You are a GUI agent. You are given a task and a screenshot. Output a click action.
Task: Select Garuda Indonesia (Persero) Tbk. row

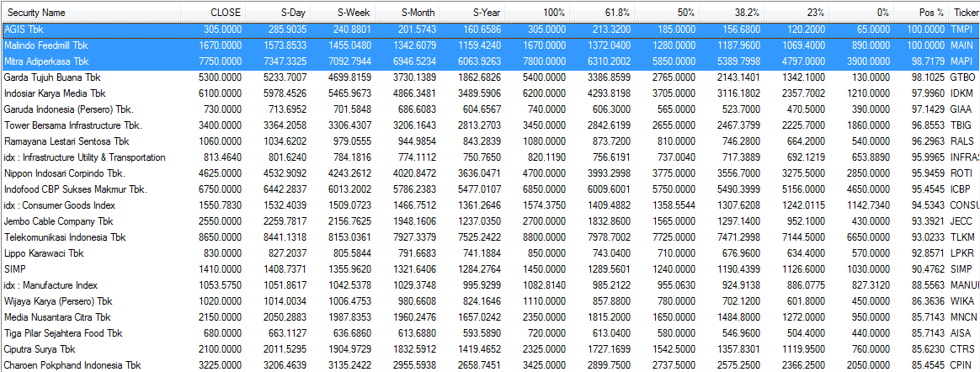(x=490, y=109)
